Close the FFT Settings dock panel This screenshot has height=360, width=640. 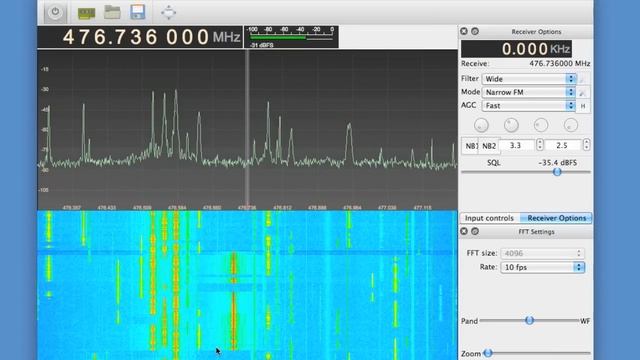[x=464, y=231]
